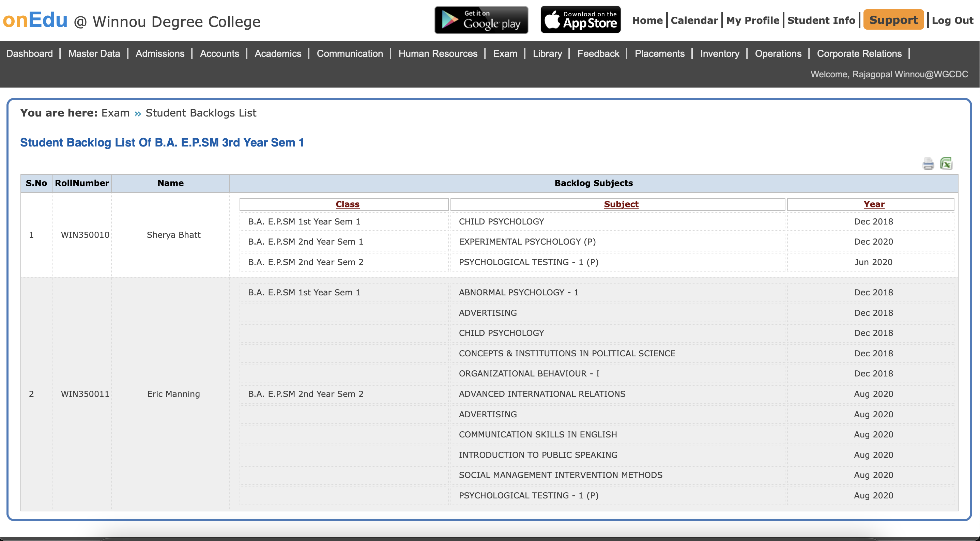The image size is (980, 541).
Task: Open the Human Resources menu
Action: tap(438, 53)
